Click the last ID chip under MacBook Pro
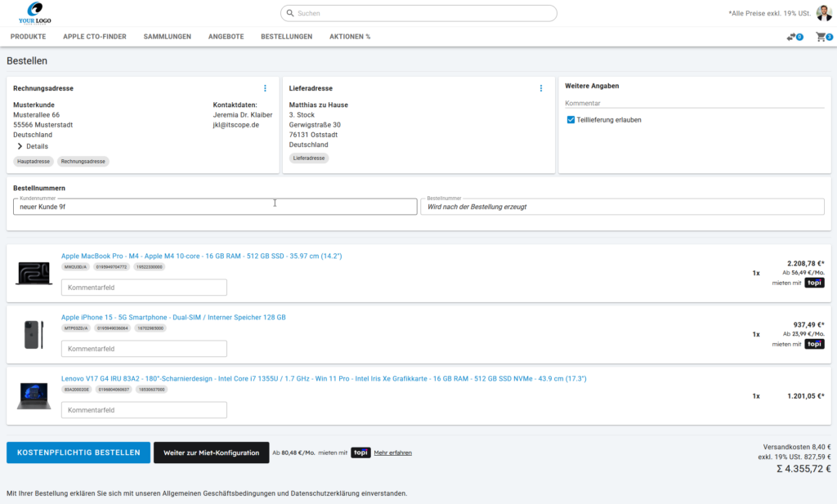Viewport: 837px width, 504px height. 150,267
